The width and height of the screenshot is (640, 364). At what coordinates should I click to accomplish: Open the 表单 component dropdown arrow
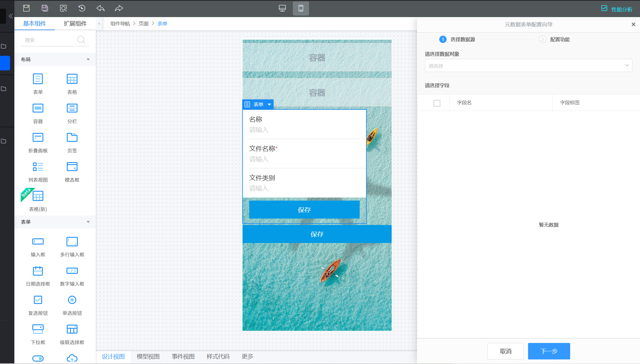point(269,105)
